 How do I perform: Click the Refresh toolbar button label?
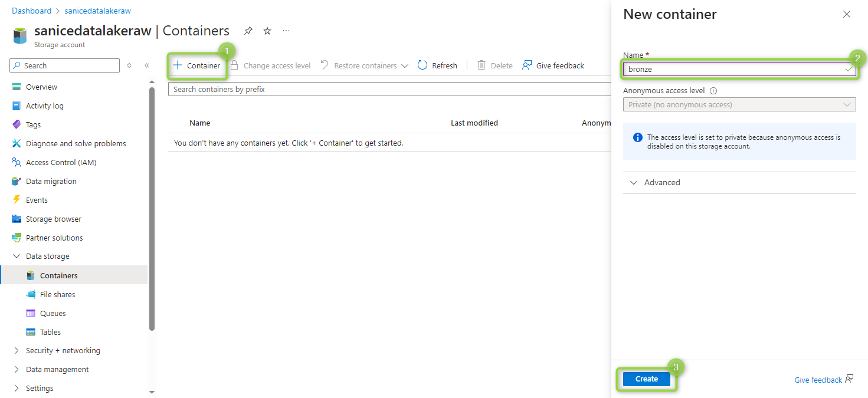[444, 65]
